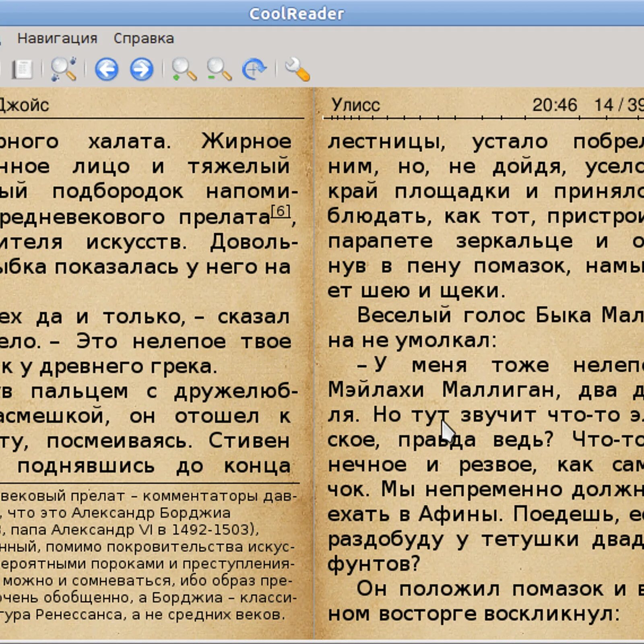Open the find-in-text magnifier tool
The image size is (644, 644).
click(64, 69)
